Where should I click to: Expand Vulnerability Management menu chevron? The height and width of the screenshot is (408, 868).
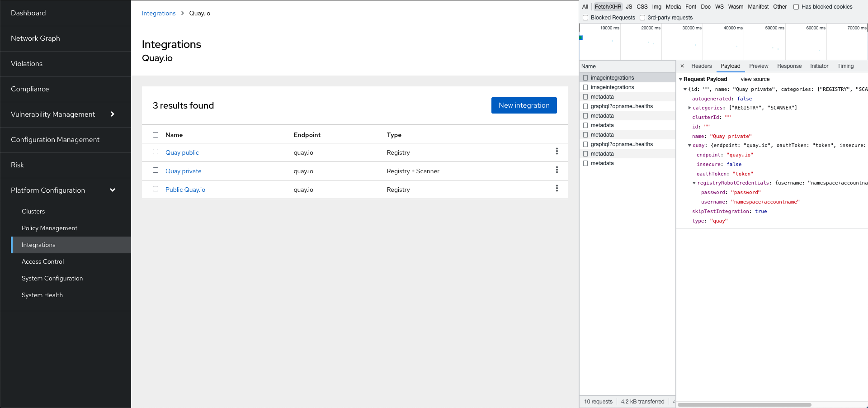tap(113, 114)
